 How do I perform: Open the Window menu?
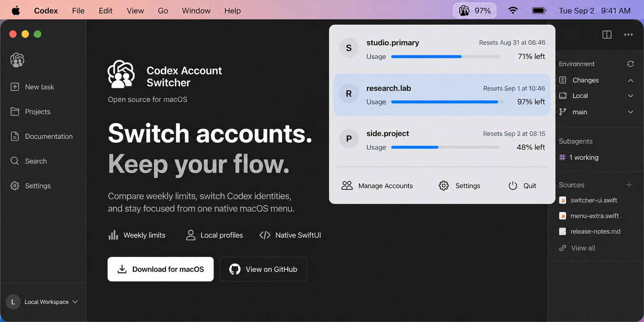click(x=196, y=11)
